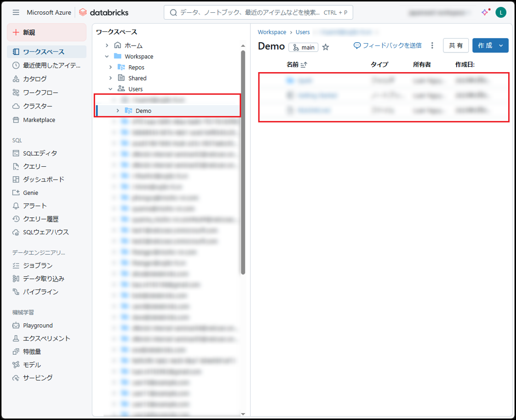Click フィードバックを送信 link
The height and width of the screenshot is (420, 516).
387,46
